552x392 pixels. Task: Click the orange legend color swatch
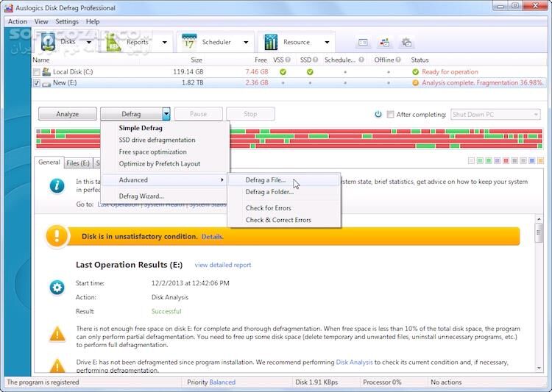click(x=540, y=161)
